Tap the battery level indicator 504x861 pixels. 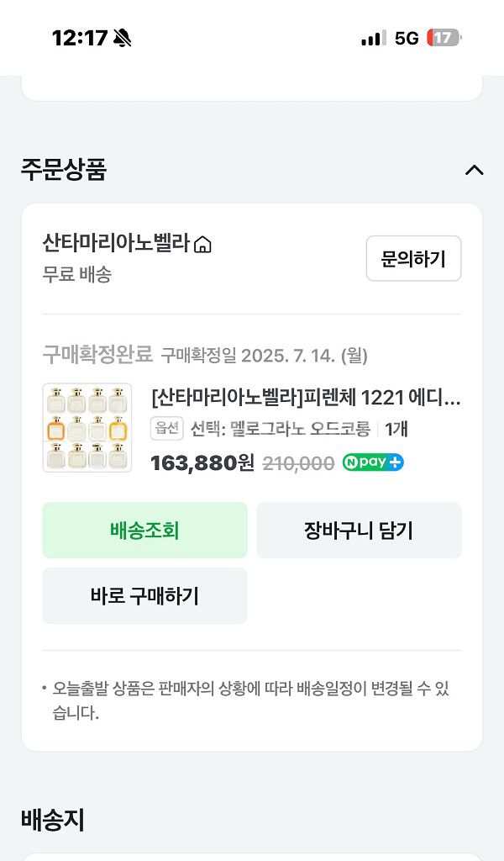tap(446, 37)
